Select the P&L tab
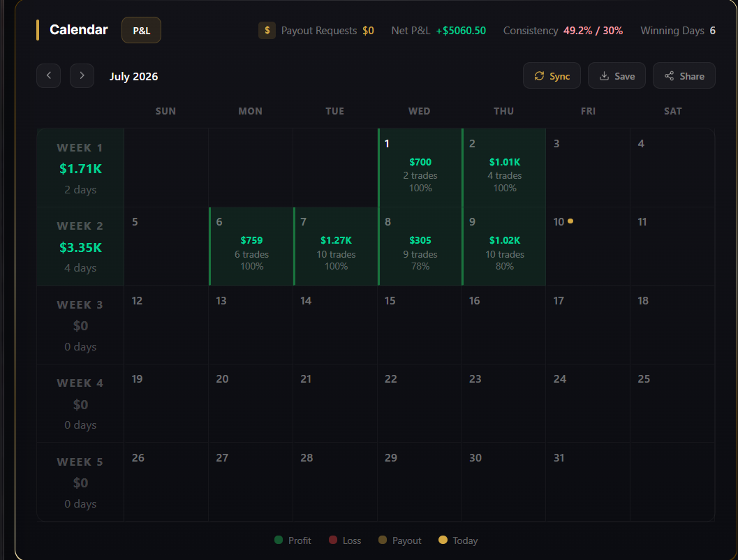 tap(141, 30)
